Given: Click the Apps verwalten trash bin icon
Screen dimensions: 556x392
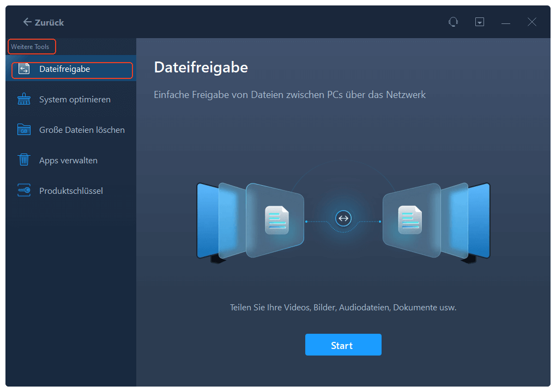Looking at the screenshot, I should click(x=24, y=161).
